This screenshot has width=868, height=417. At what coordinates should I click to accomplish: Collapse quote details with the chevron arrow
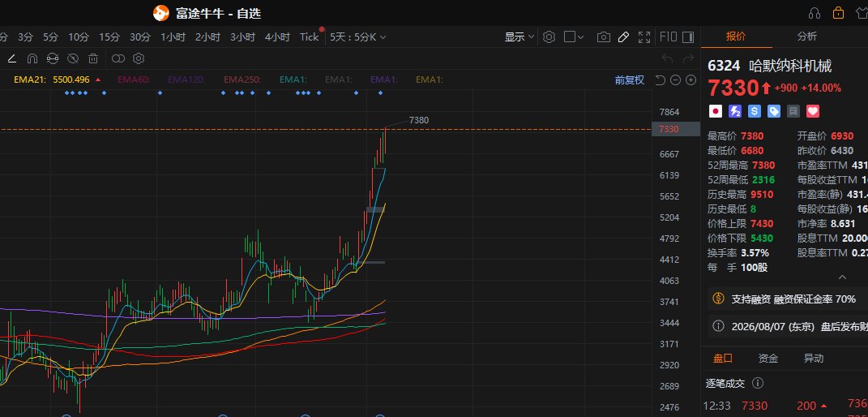click(842, 277)
